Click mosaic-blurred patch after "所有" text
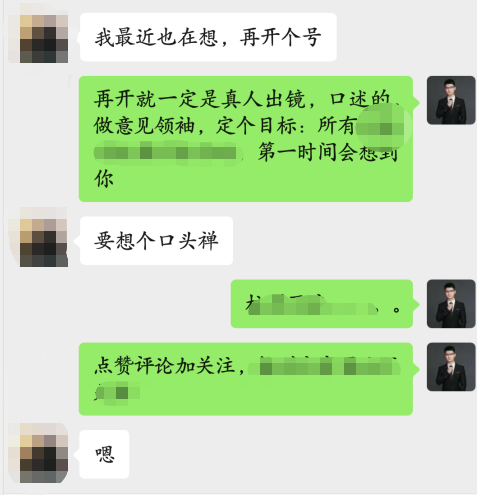This screenshot has height=495, width=477. click(383, 127)
